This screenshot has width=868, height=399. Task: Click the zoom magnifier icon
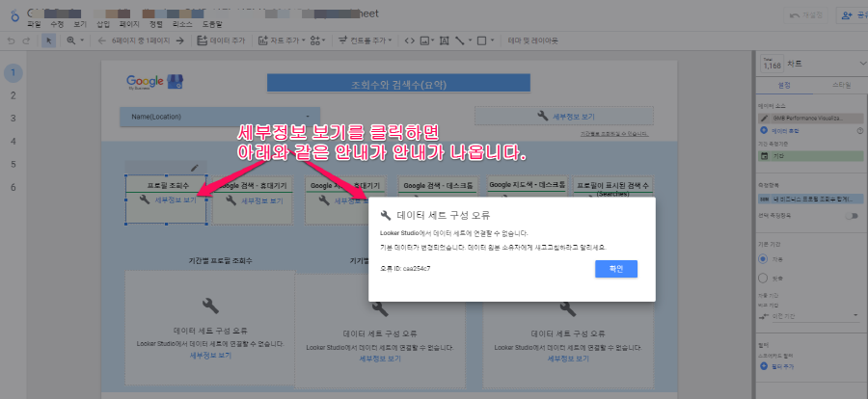click(70, 40)
